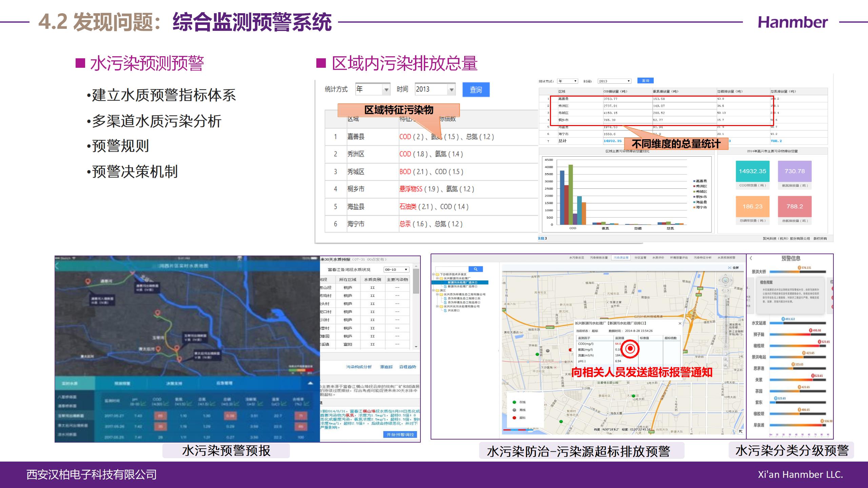Switch to the 水污染总览 tab

576,258
